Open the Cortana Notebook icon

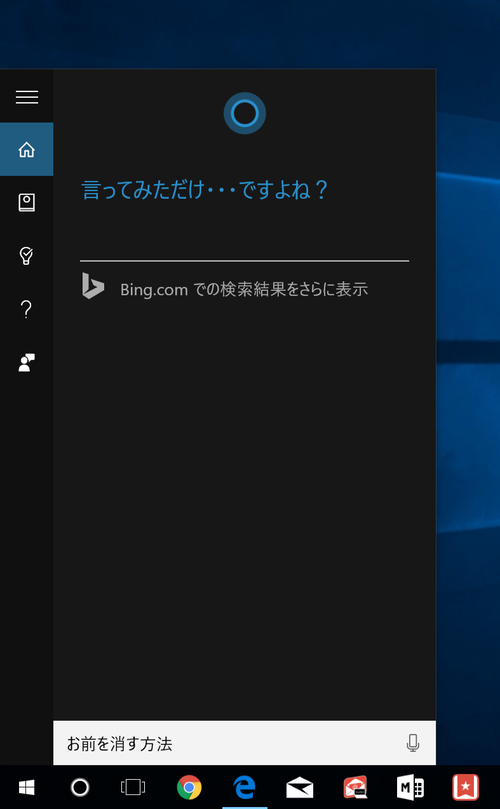click(26, 202)
